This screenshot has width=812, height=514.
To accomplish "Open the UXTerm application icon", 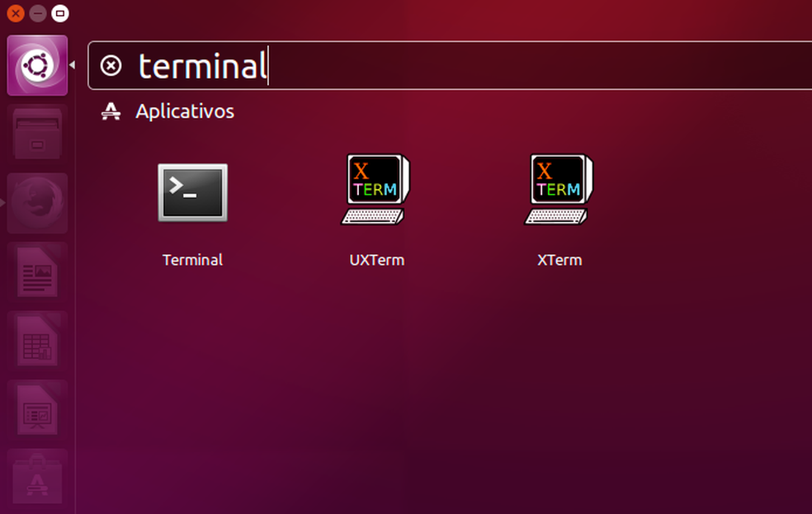I will coord(376,190).
